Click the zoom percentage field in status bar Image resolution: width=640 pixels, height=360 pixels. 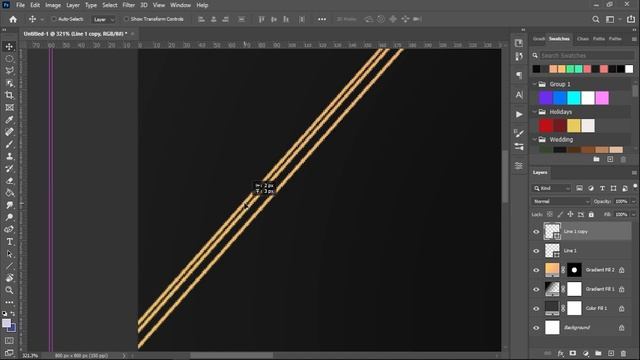click(30, 356)
